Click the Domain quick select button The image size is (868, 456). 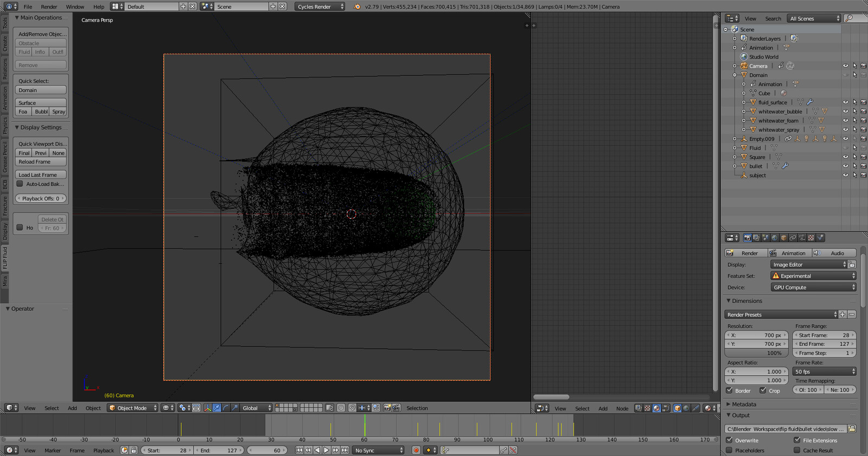[41, 90]
